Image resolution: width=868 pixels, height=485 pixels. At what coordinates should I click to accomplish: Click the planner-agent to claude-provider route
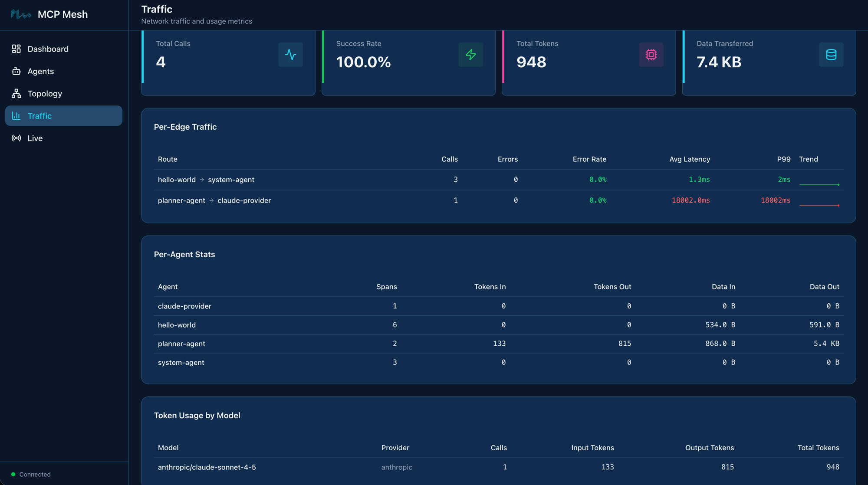(x=214, y=200)
